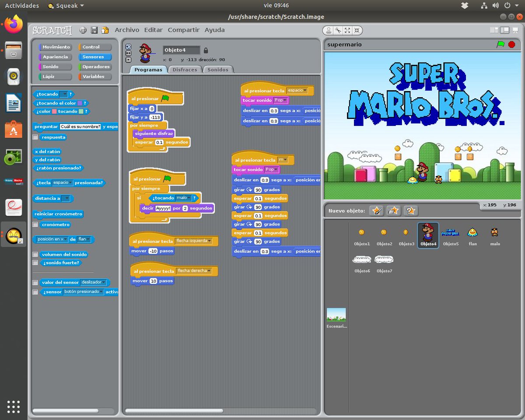Screen dimensions: 525x420
Task: Open the malo dropdown in tocando block
Action: 183,198
